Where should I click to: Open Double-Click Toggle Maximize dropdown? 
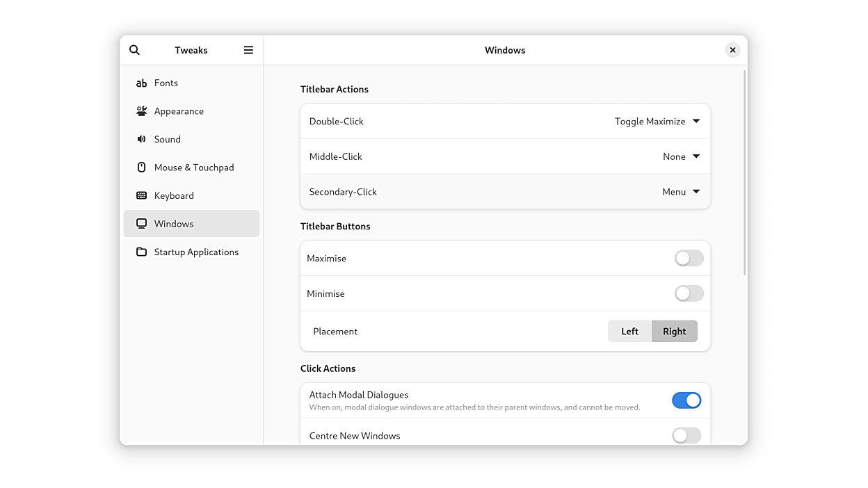click(x=657, y=121)
